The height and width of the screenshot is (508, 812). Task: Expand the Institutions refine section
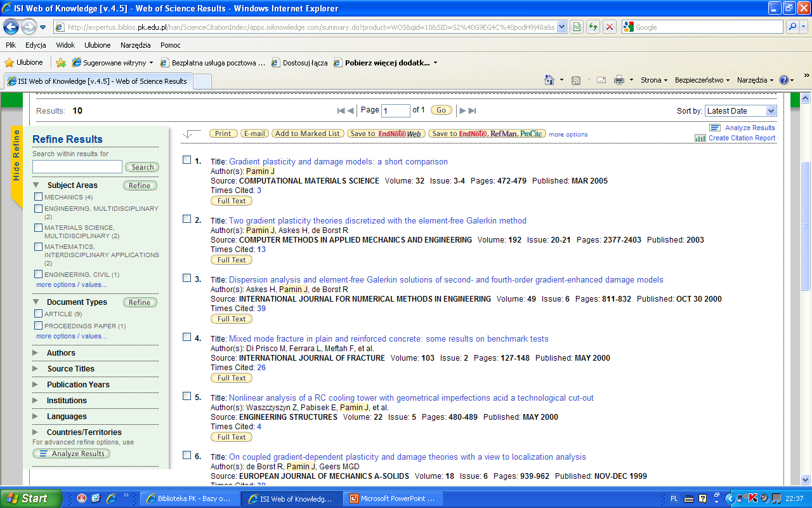[36, 401]
